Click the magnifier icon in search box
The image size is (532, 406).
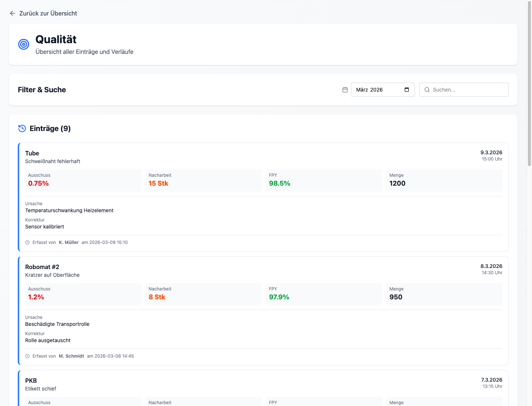(x=427, y=90)
